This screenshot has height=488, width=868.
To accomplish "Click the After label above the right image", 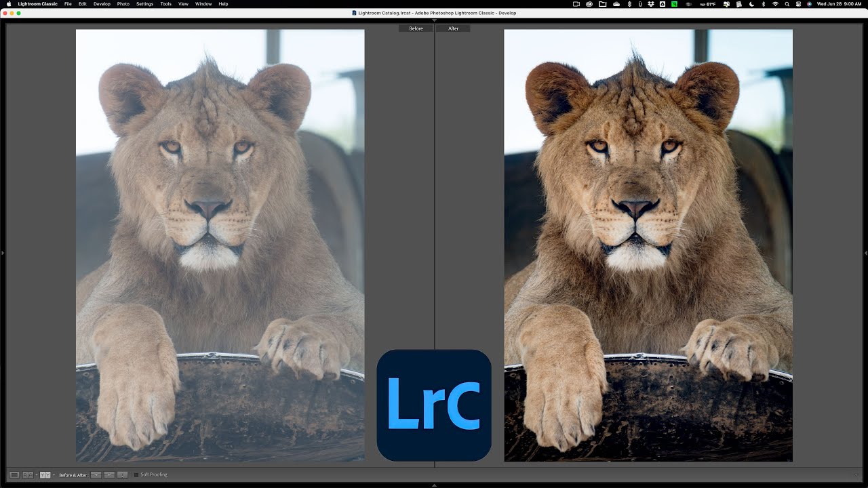I will click(x=453, y=28).
